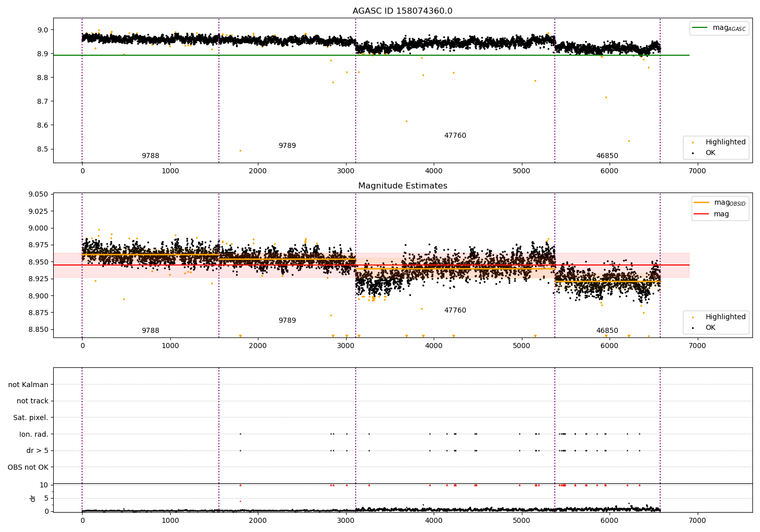Click the 8.950 y-axis tick label

coord(39,262)
